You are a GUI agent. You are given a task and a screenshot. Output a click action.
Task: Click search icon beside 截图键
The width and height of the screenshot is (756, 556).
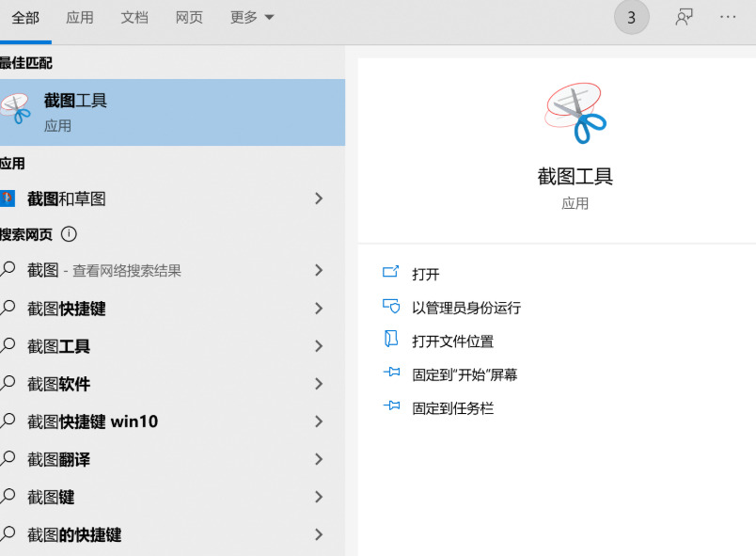coord(8,495)
